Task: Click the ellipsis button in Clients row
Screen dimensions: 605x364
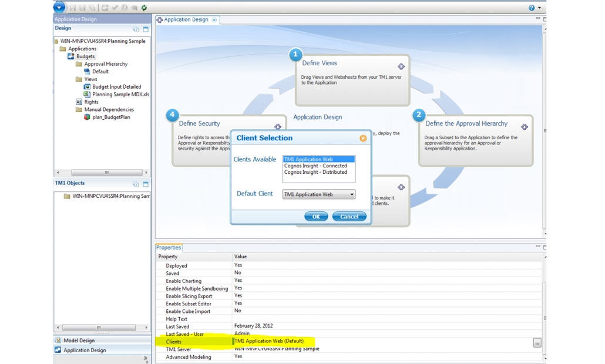Action: pos(537,342)
